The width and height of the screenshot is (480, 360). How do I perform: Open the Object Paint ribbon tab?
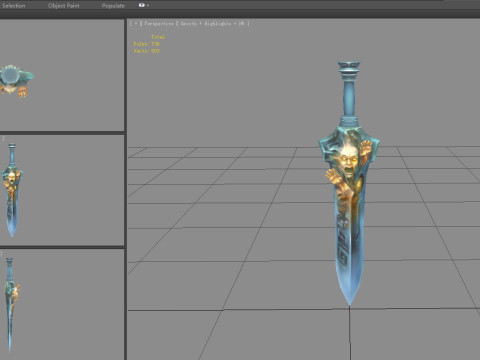coord(64,6)
